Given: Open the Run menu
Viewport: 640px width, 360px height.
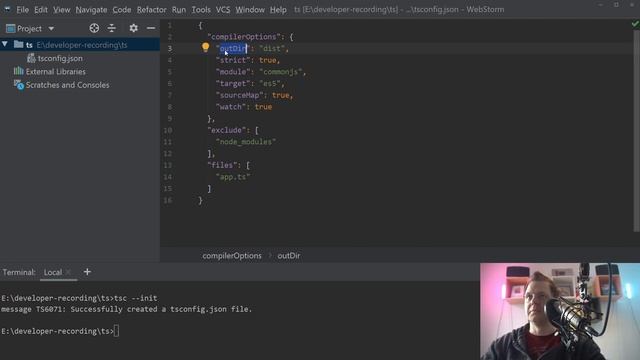Looking at the screenshot, I should tap(179, 9).
